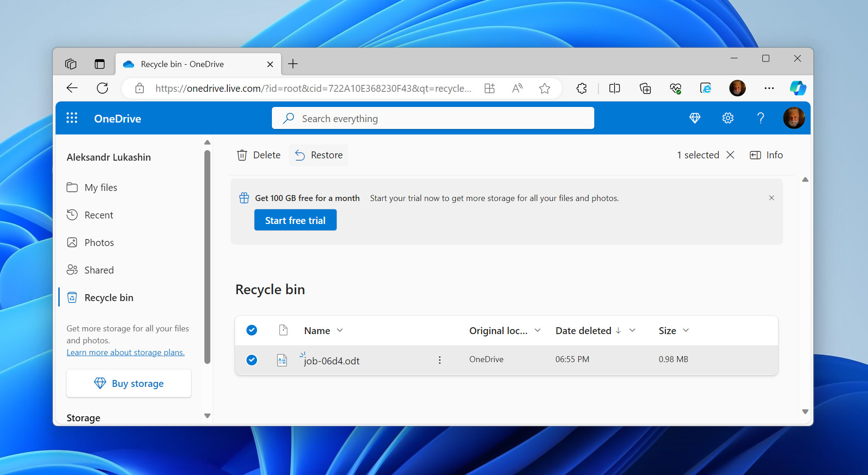Open the vertical tabs pane icon
868x475 pixels.
tap(100, 64)
